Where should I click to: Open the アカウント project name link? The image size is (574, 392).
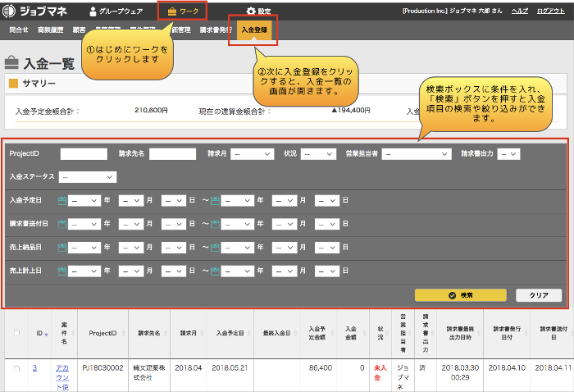(x=62, y=377)
